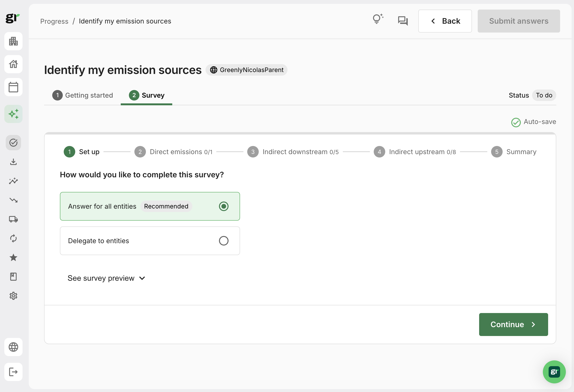Click the Back button

click(445, 21)
